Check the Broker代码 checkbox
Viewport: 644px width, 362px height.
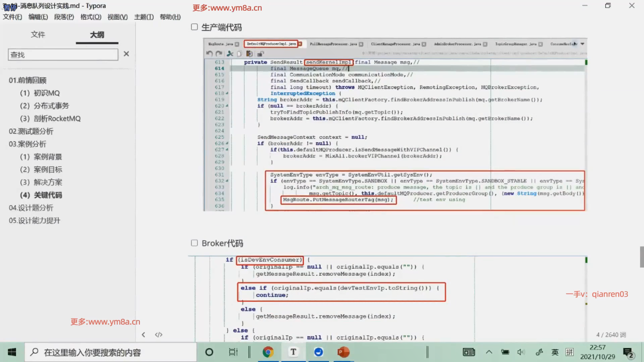coord(194,243)
